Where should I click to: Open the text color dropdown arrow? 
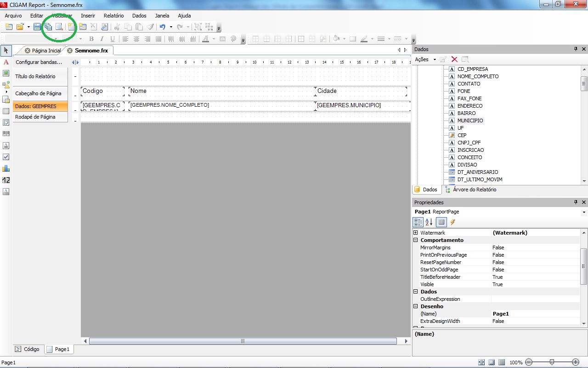tap(214, 39)
